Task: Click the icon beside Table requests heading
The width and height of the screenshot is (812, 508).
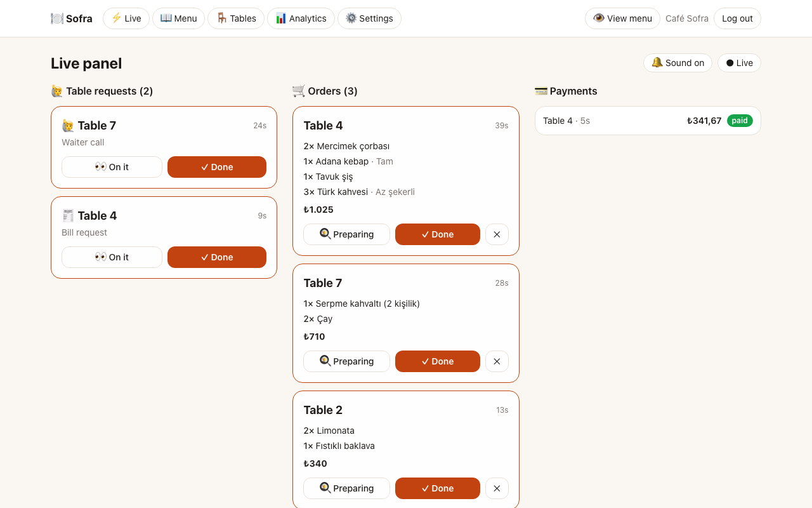Action: (57, 91)
